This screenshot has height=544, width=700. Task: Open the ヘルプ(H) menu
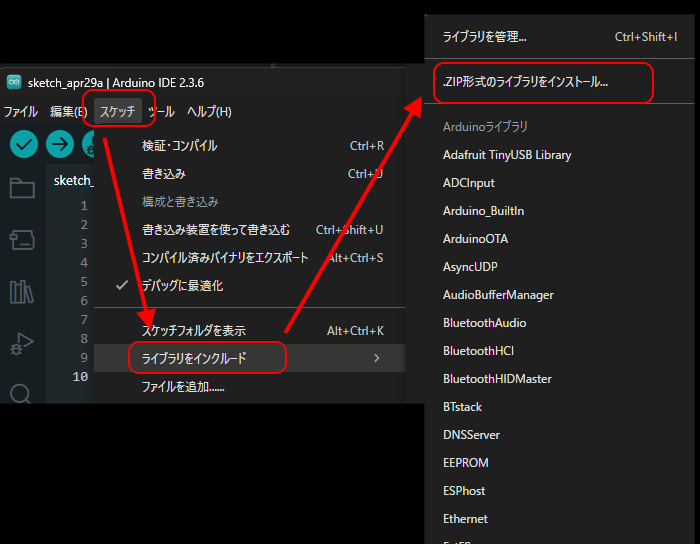point(209,112)
